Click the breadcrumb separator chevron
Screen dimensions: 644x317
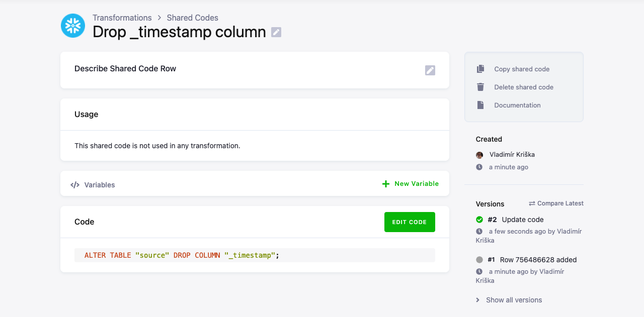(x=159, y=18)
